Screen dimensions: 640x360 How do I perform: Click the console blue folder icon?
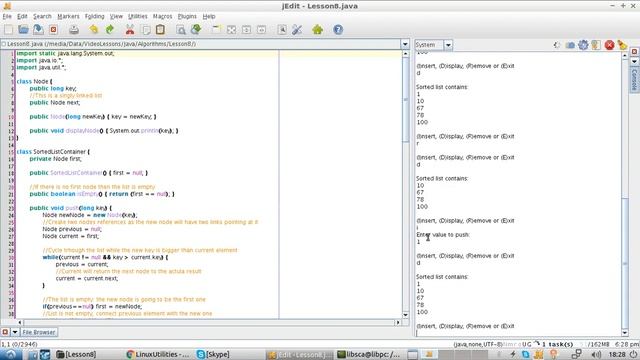[x=570, y=45]
